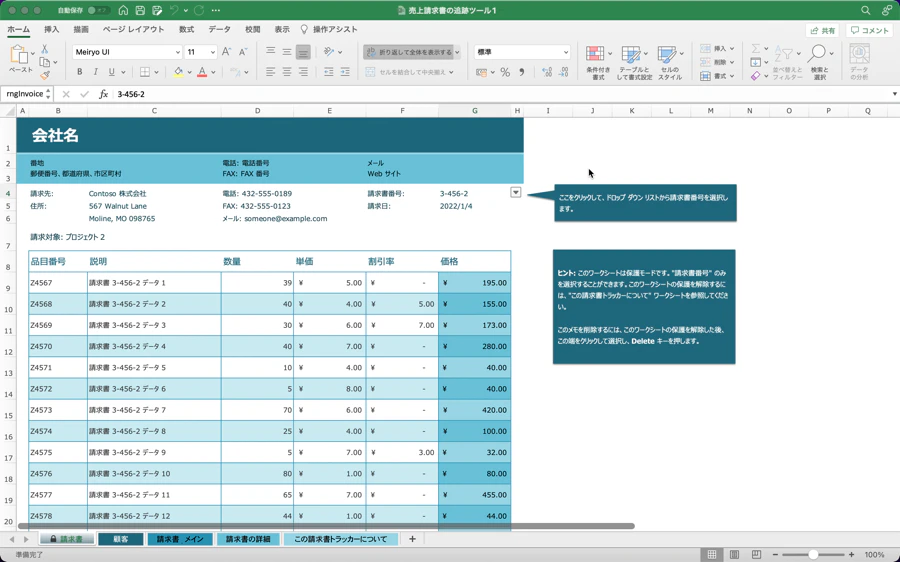Click the Percent Style icon
This screenshot has width=900, height=562.
[505, 72]
